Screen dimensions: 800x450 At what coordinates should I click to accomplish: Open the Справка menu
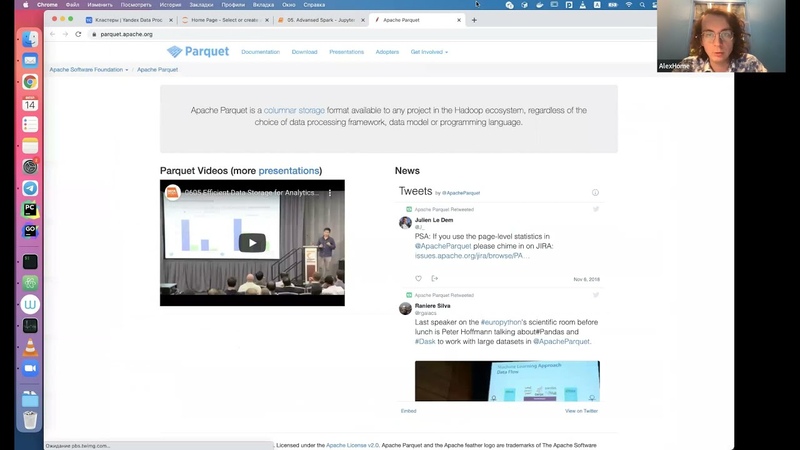pyautogui.click(x=314, y=5)
